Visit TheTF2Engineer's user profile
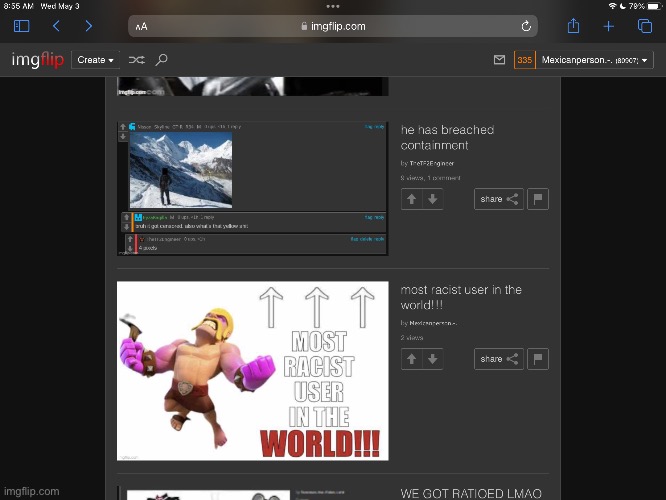Screen dimensions: 666x500 tap(432, 163)
